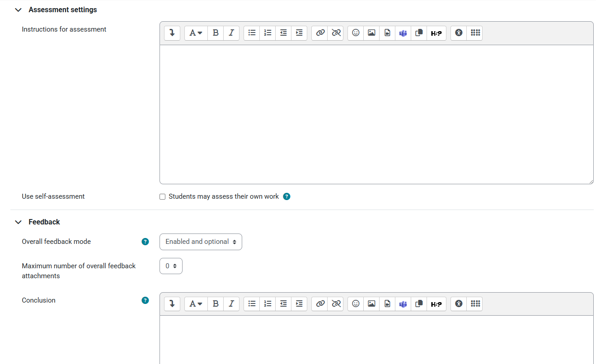Image resolution: width=596 pixels, height=364 pixels.
Task: Open paragraph styles menu in Instructions editor
Action: (196, 33)
